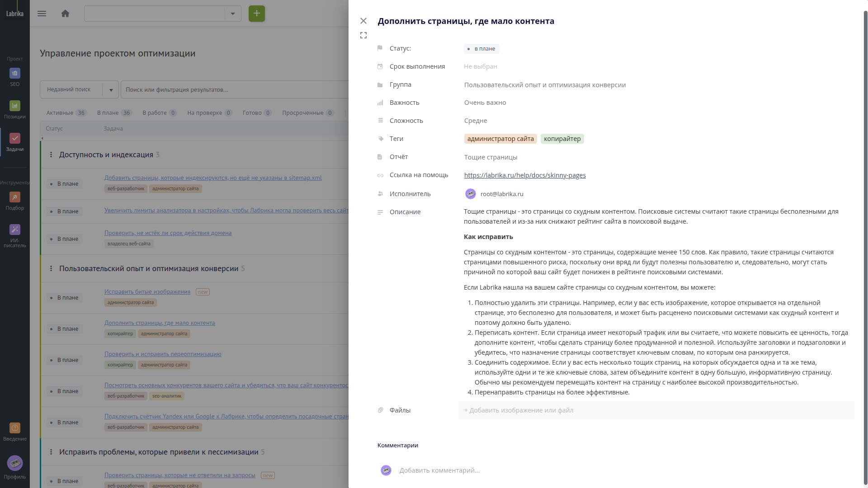
Task: Click the копирайтер tag in panel
Action: 562,139
